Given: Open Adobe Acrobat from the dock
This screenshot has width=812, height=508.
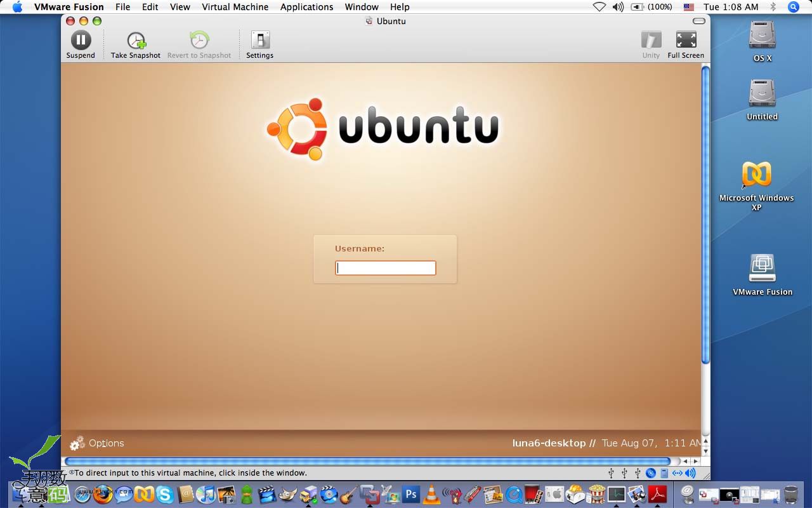Looking at the screenshot, I should point(657,495).
